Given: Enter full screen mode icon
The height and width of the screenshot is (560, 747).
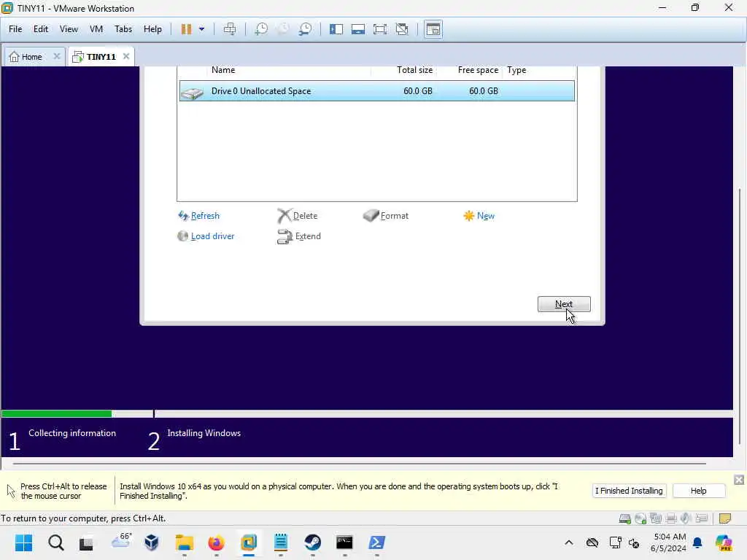Looking at the screenshot, I should 380,29.
